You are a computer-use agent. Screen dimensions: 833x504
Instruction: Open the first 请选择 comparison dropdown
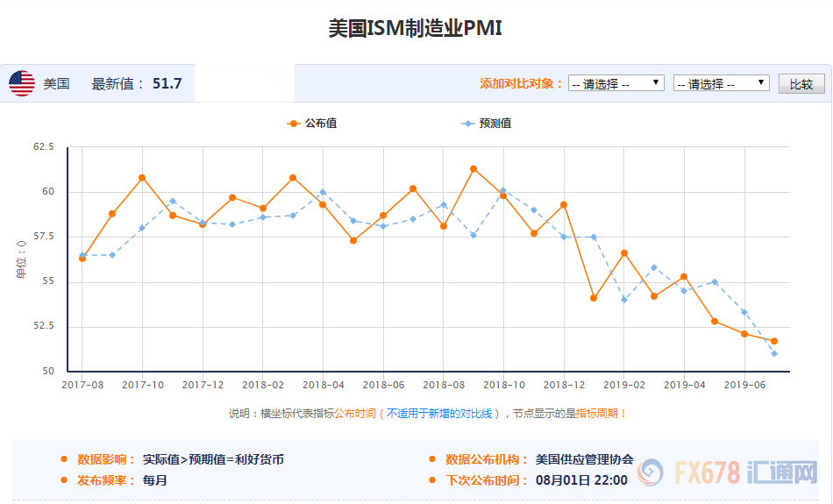(x=616, y=83)
